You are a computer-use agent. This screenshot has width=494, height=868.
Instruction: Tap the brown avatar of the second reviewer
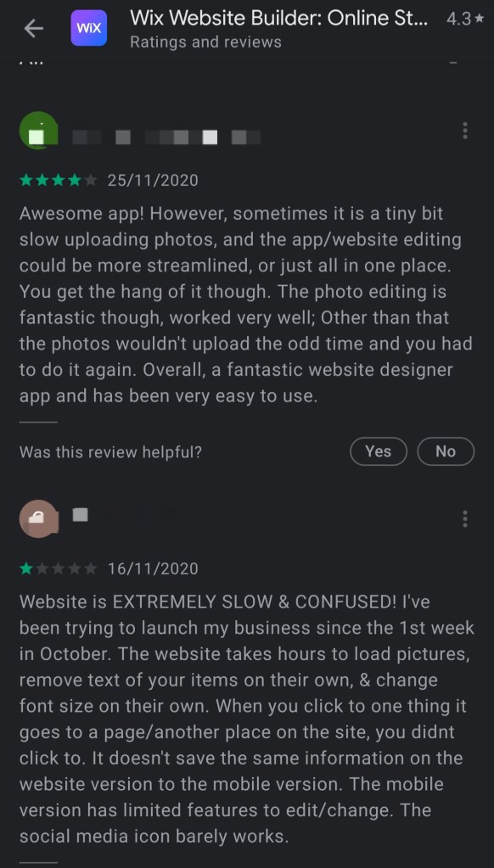tap(38, 518)
